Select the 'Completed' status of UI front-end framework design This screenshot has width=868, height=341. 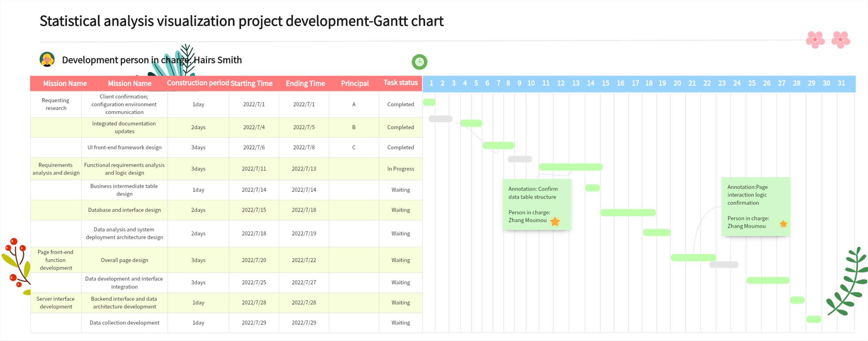(x=400, y=147)
